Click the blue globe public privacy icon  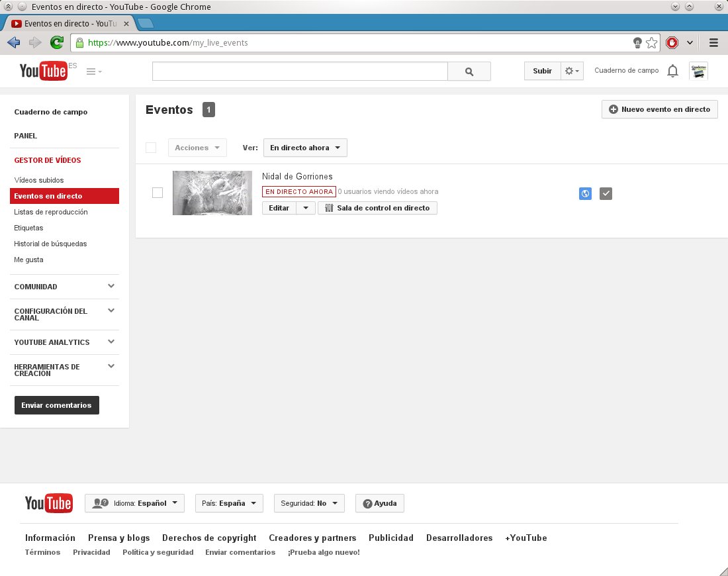coord(585,194)
